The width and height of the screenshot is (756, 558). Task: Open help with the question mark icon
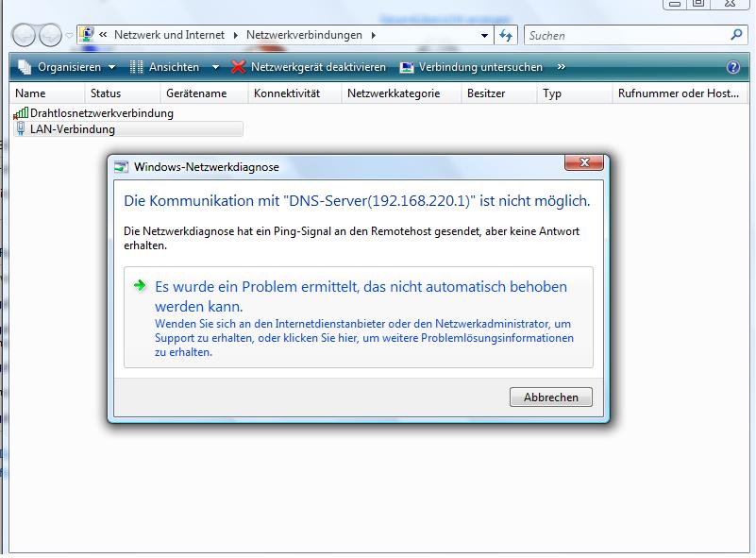tap(732, 67)
